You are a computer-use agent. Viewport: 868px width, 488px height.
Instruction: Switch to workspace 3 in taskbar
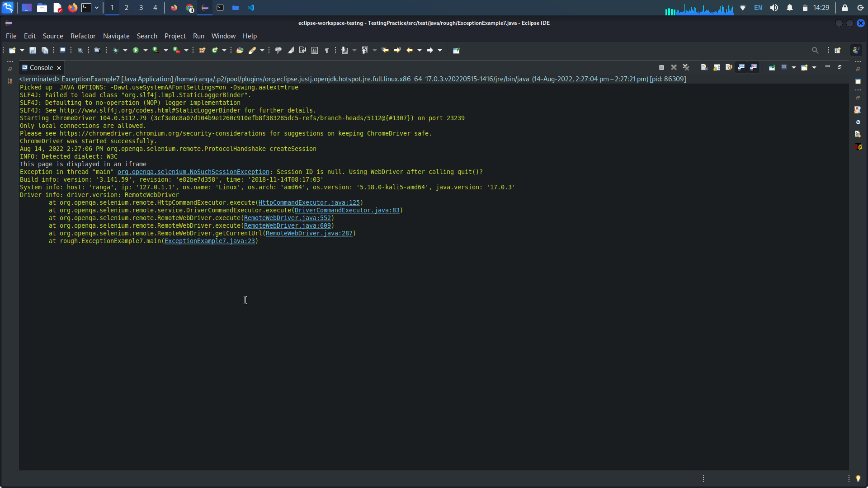(141, 8)
